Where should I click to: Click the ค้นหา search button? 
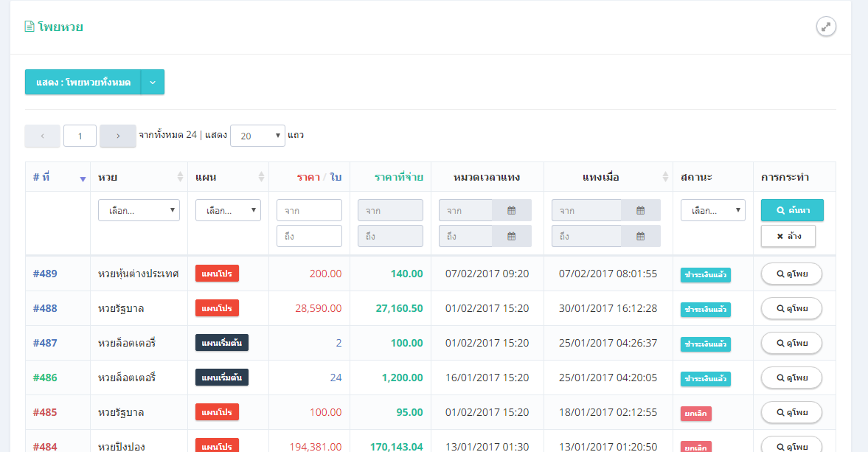click(792, 210)
